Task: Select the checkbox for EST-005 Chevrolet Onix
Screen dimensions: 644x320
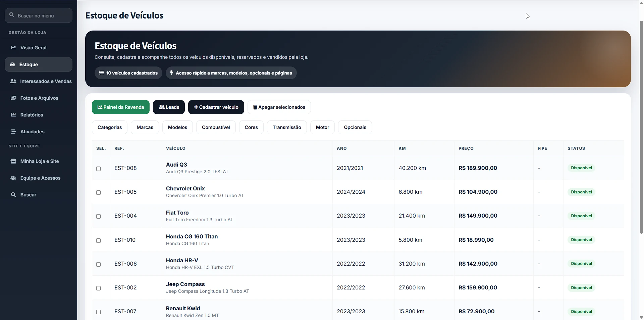Action: tap(99, 192)
